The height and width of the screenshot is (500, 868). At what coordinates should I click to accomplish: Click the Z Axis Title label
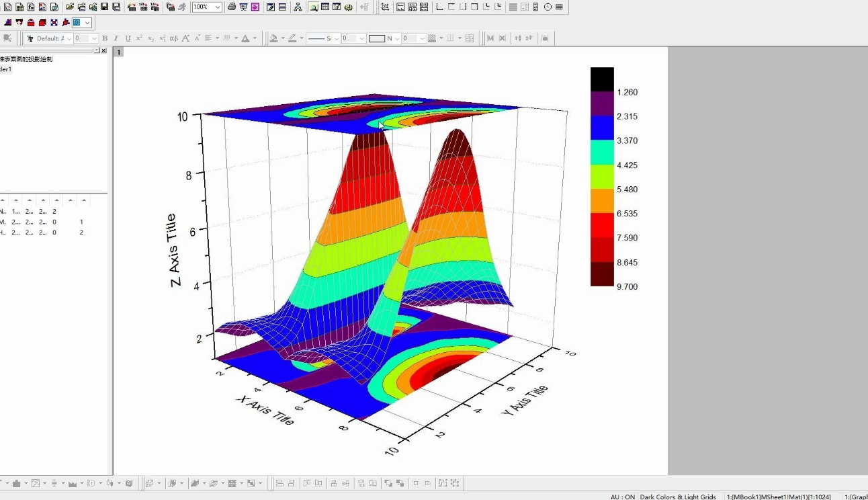point(173,250)
